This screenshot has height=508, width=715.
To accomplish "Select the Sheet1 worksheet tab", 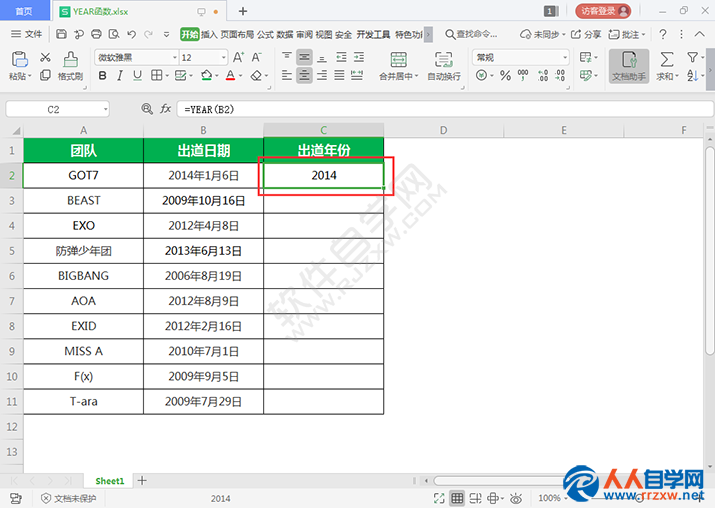I will (x=109, y=481).
